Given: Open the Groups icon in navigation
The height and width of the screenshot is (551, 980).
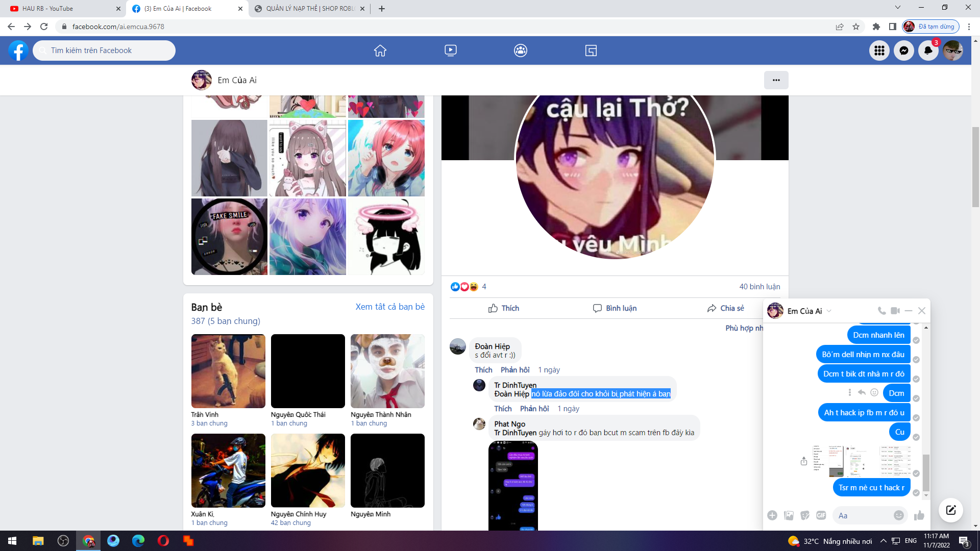Looking at the screenshot, I should tap(520, 51).
